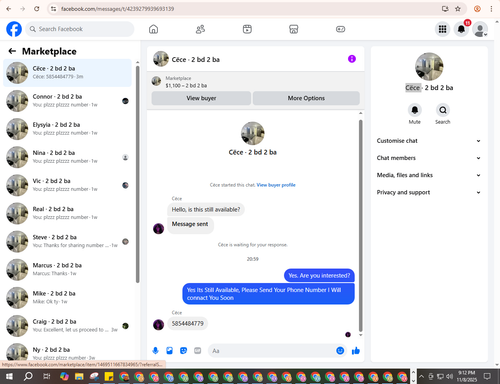The image size is (500, 384).
Task: Send a thumbs-up like
Action: [x=356, y=351]
